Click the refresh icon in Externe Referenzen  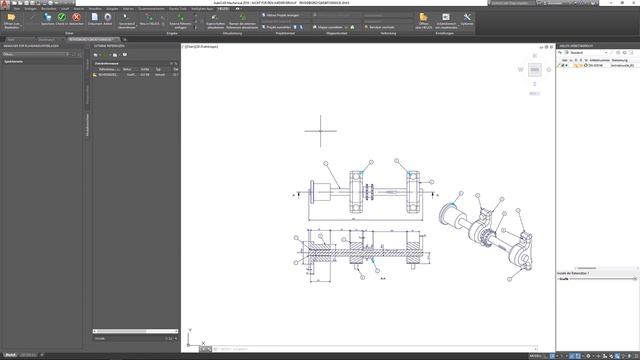point(106,55)
